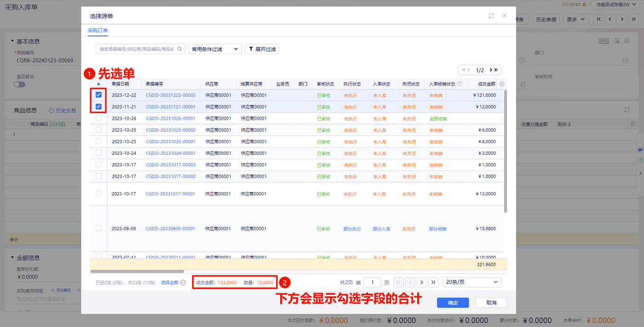Click the previous-page button in the bottom pagination
Viewport: 644px width, 327px height.
click(x=410, y=282)
